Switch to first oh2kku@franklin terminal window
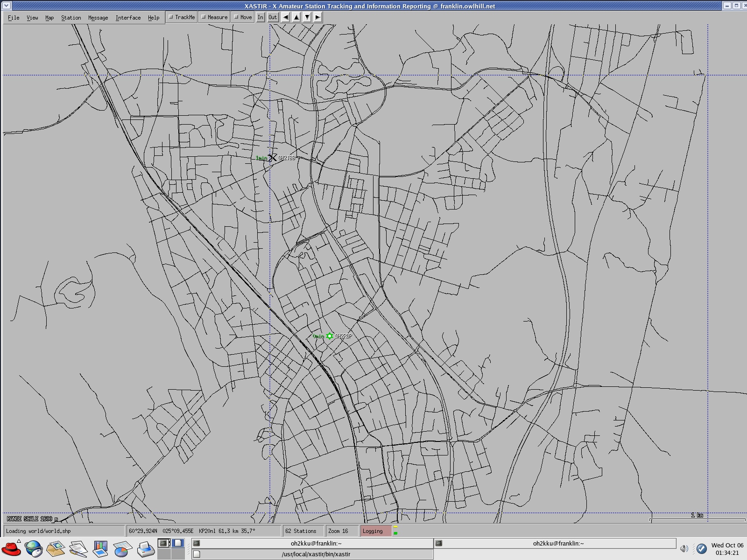This screenshot has width=747, height=560. point(312,543)
